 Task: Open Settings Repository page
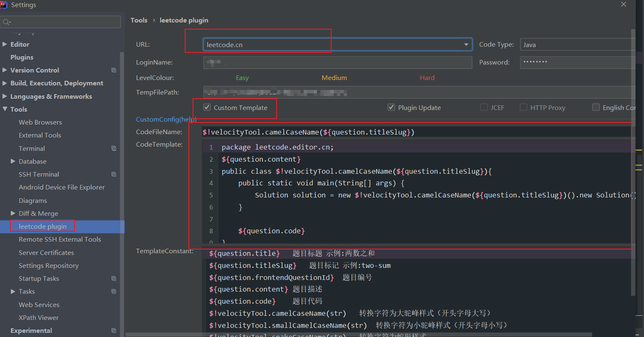49,265
